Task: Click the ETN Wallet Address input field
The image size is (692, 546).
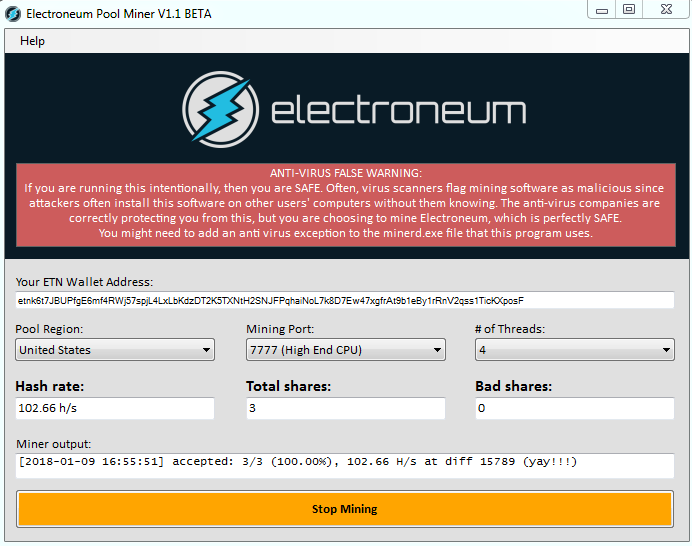Action: 345,301
